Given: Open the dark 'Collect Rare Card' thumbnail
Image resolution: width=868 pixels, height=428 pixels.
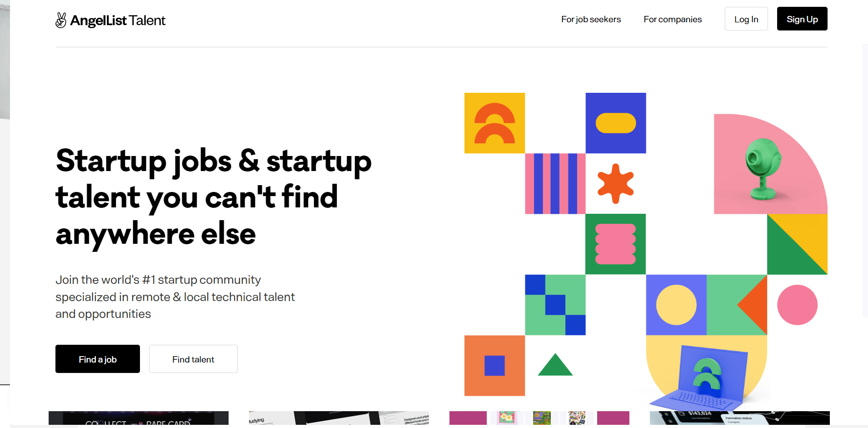Looking at the screenshot, I should tap(139, 418).
